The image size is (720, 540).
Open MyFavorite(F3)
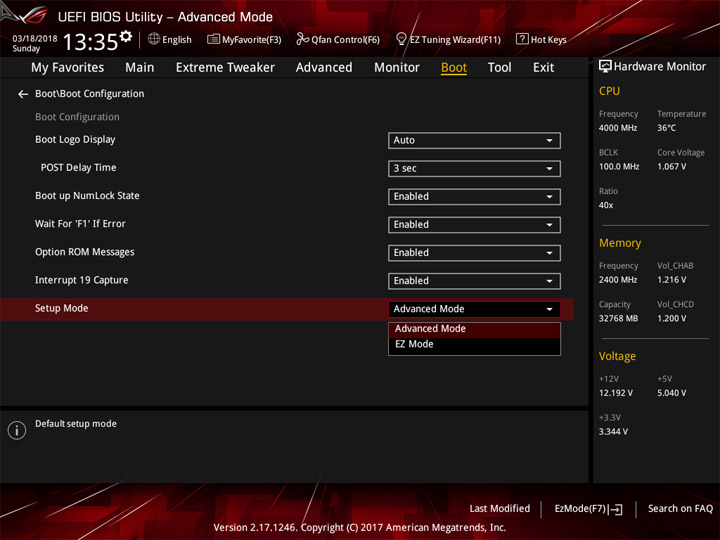coord(244,39)
